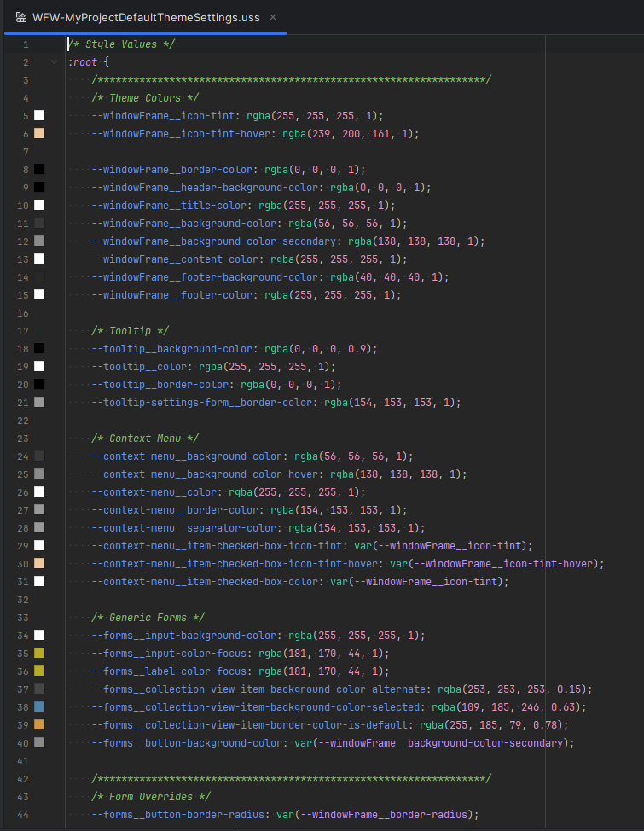Open color swatch on line 5 icon-tint
This screenshot has height=831, width=644.
click(x=39, y=115)
